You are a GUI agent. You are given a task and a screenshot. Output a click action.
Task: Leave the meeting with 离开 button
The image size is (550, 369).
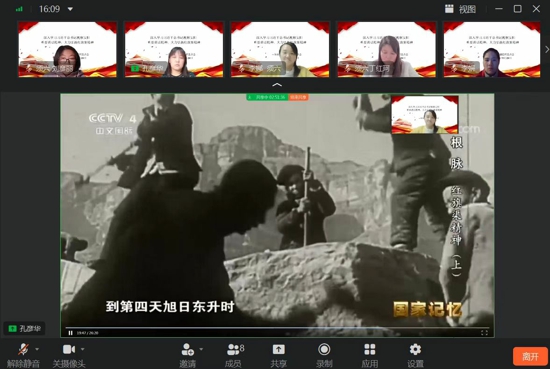530,356
